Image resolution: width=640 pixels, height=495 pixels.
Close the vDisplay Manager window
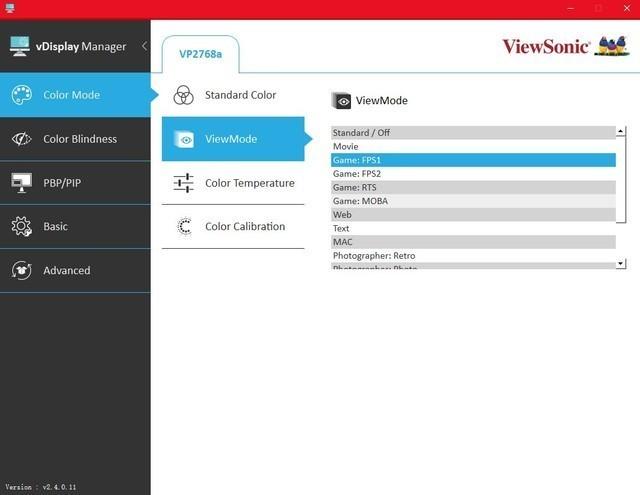pos(627,8)
